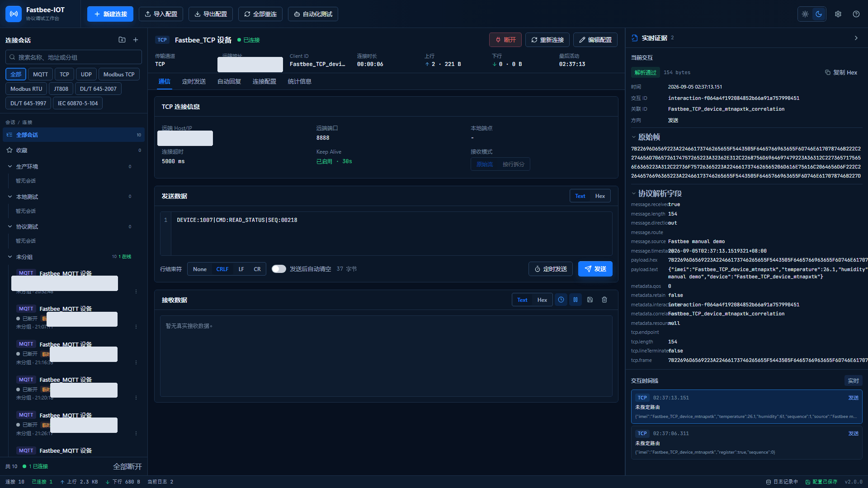Image resolution: width=868 pixels, height=488 pixels.
Task: Click the Fastbee-IOT logo icon
Action: click(x=14, y=14)
